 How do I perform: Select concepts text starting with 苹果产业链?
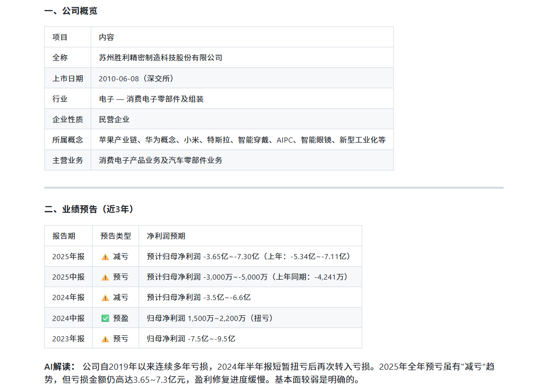click(242, 140)
